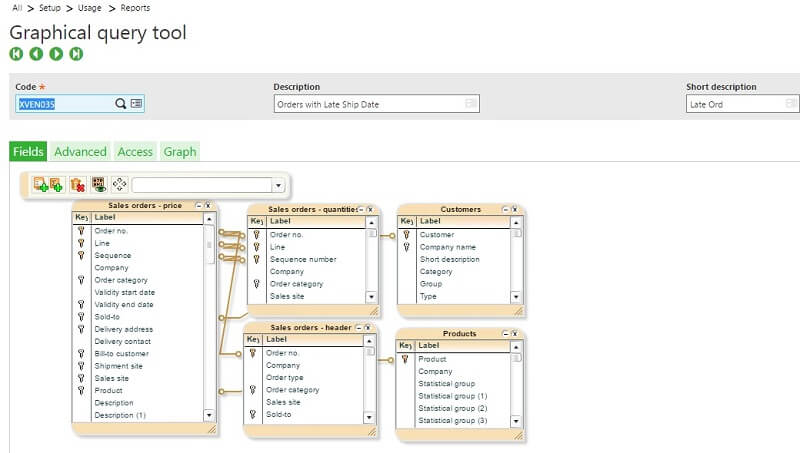The height and width of the screenshot is (453, 800).
Task: Close the Sales orders - quantities panel
Action: click(370, 210)
